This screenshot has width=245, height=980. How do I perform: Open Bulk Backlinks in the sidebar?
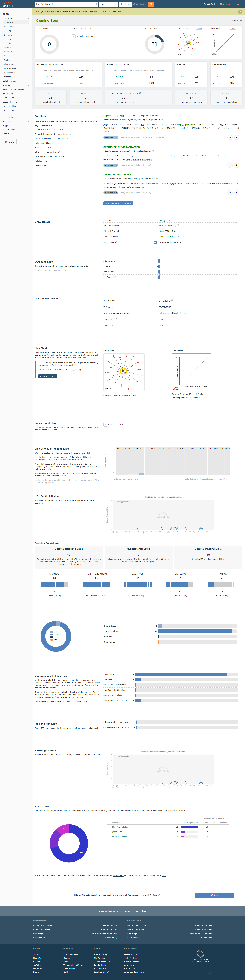click(9, 81)
